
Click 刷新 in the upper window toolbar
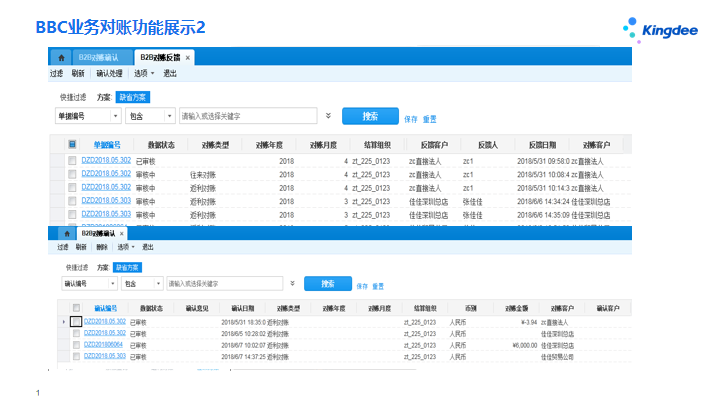coord(78,73)
